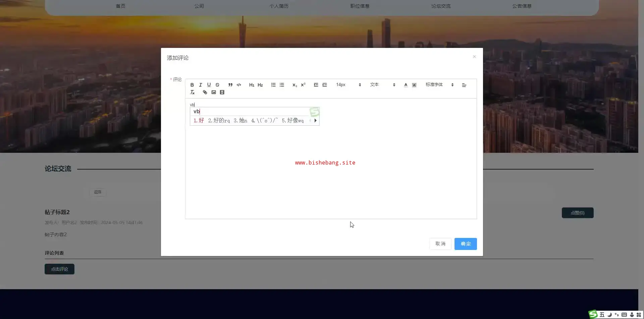Apply strikethrough to the comment text

click(x=217, y=85)
